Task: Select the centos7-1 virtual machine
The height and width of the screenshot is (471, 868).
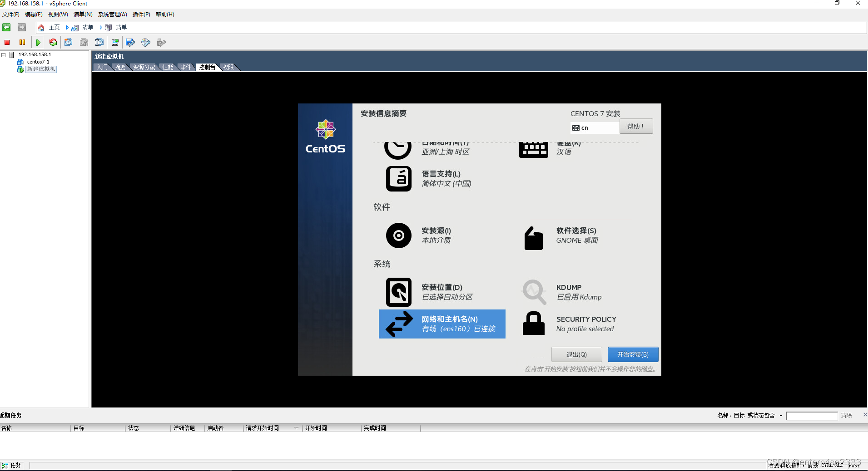Action: pyautogui.click(x=38, y=62)
